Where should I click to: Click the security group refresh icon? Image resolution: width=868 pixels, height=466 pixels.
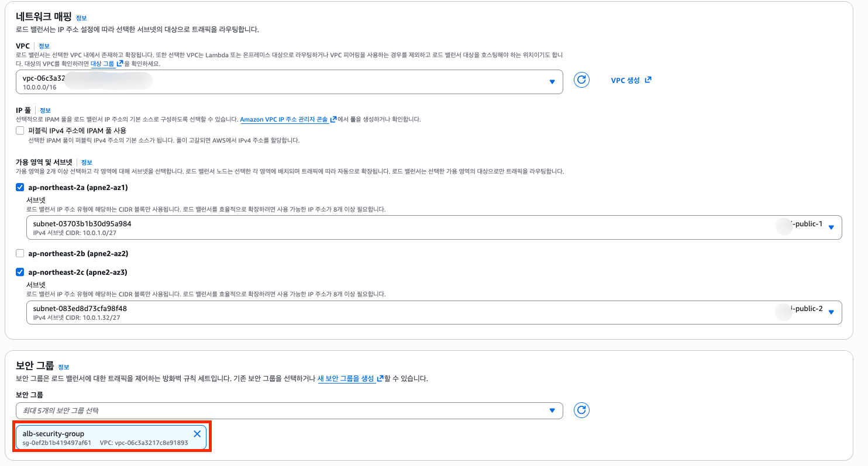click(581, 410)
